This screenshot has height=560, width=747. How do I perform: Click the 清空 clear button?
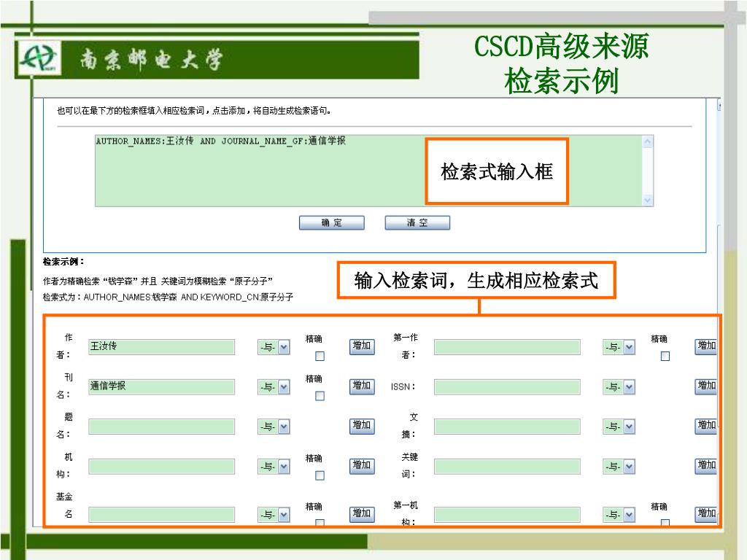(x=417, y=223)
